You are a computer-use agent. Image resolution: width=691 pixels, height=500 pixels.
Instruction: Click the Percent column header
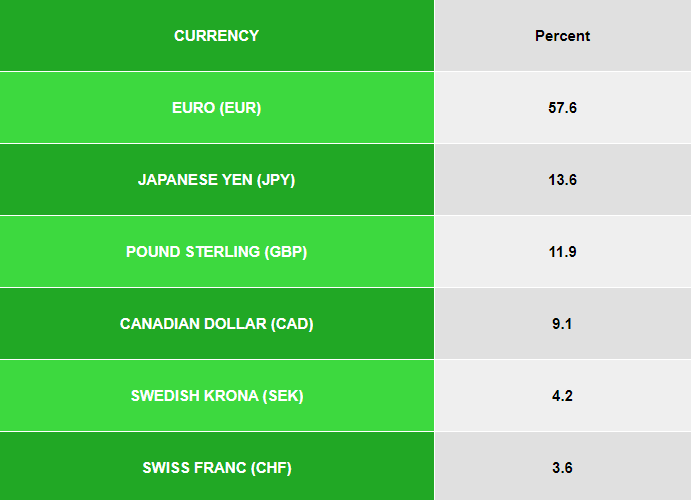tap(563, 35)
